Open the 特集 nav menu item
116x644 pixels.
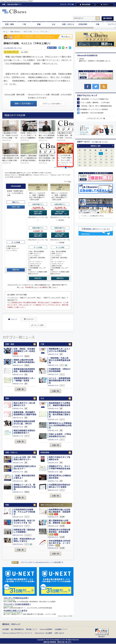coord(97,24)
